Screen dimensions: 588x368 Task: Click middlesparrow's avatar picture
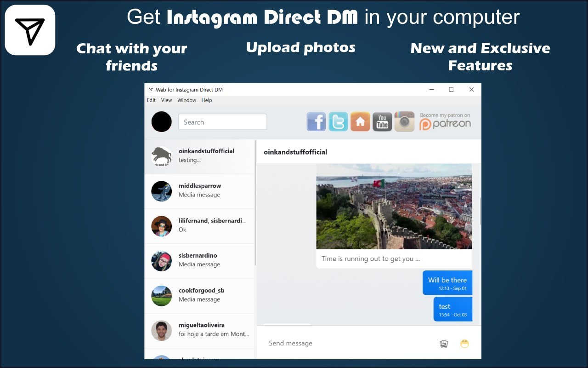click(x=161, y=191)
